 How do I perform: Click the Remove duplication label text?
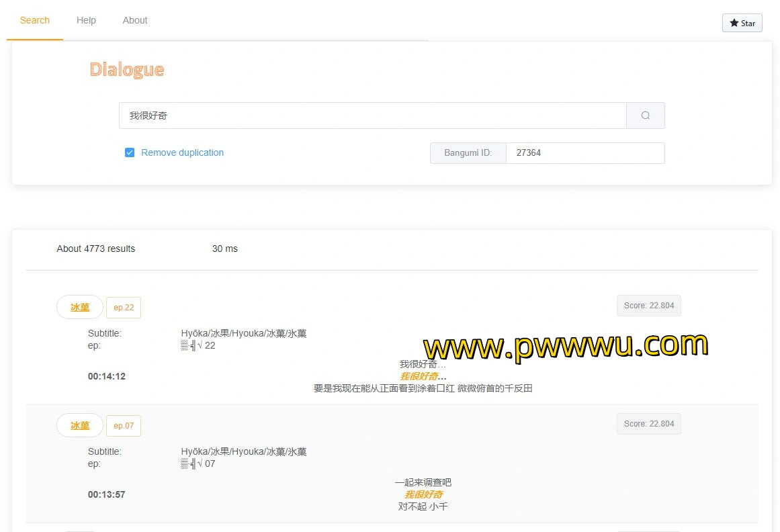pos(182,152)
